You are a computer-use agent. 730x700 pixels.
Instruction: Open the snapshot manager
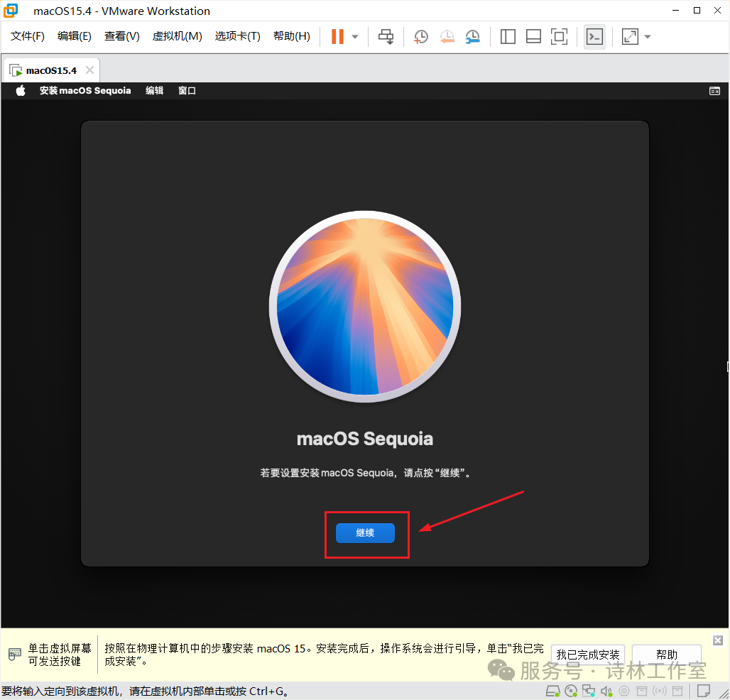coord(472,36)
